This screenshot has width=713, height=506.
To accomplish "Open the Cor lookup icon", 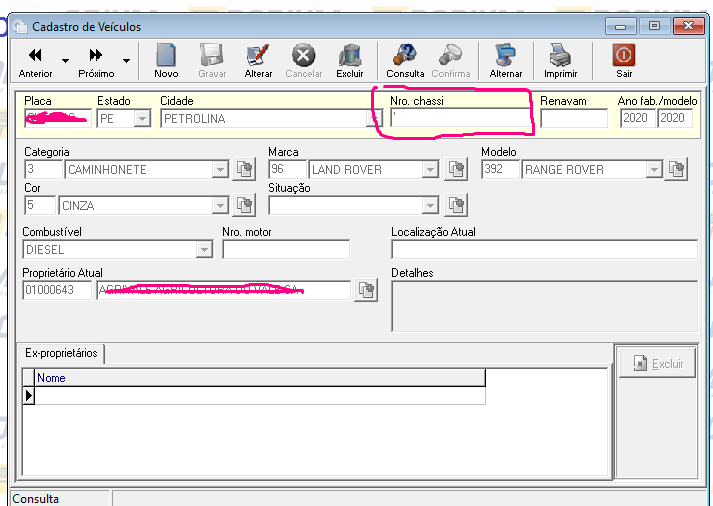I will tap(244, 205).
